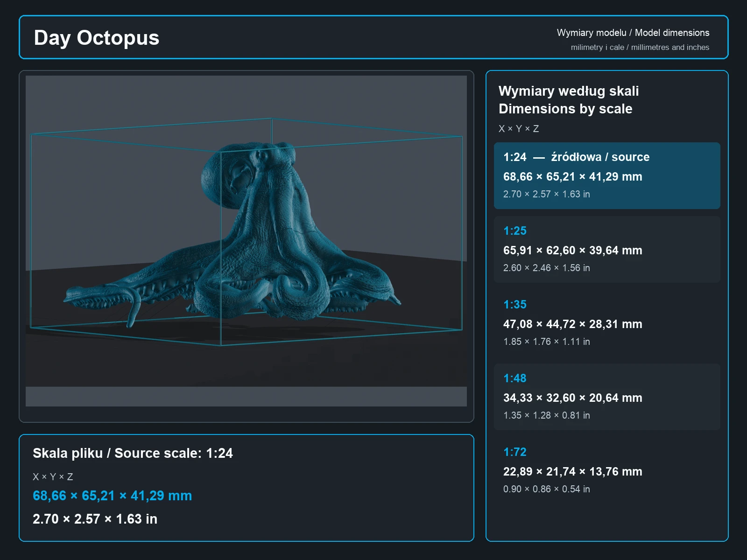Click the 0.90 × 0.86 × 0.54 in value
747x560 pixels.
[546, 489]
